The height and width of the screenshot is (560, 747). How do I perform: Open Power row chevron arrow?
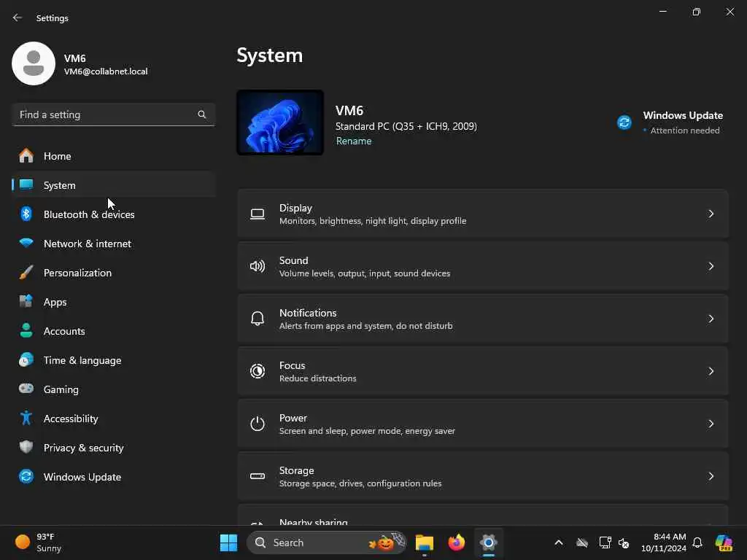[711, 424]
